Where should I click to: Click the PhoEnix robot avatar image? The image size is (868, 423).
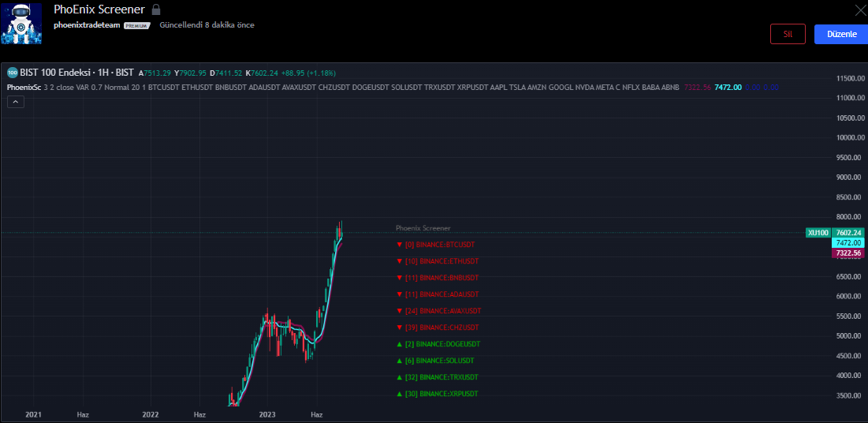pos(24,23)
